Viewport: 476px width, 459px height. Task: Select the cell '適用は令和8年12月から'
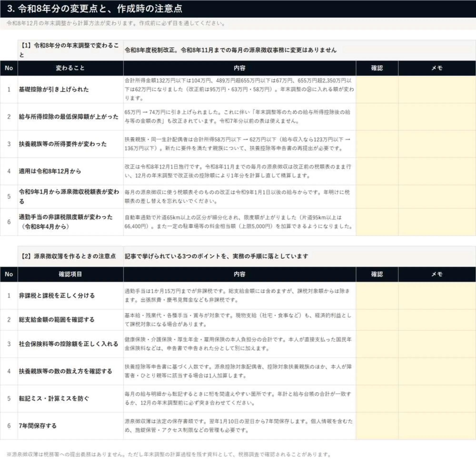click(70, 171)
